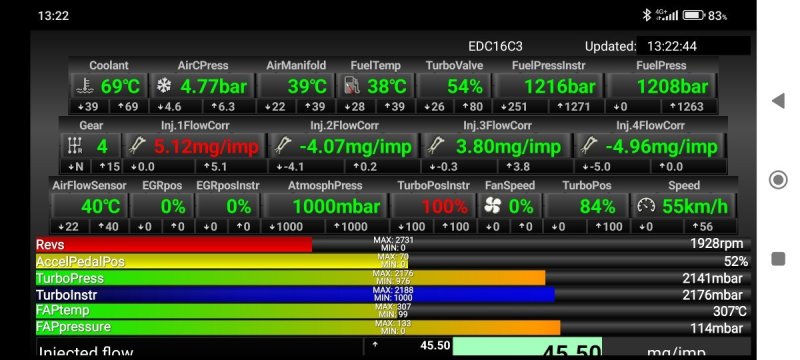Select the TurboInstr blue bar

point(295,295)
